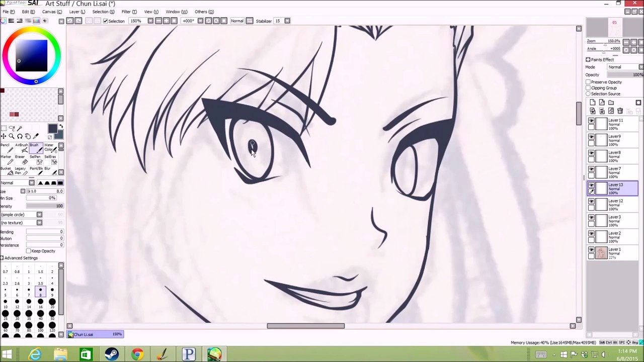Open the File menu
This screenshot has height=362, width=644.
[9, 12]
